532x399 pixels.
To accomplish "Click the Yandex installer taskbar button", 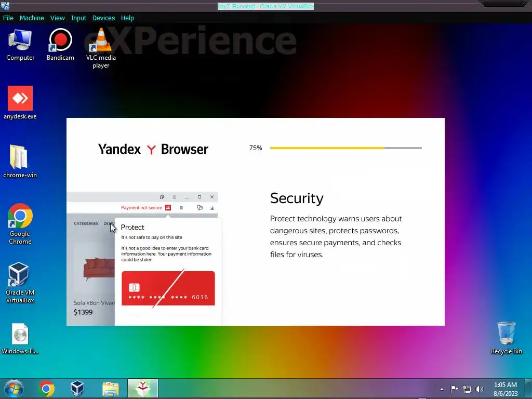I will click(143, 389).
